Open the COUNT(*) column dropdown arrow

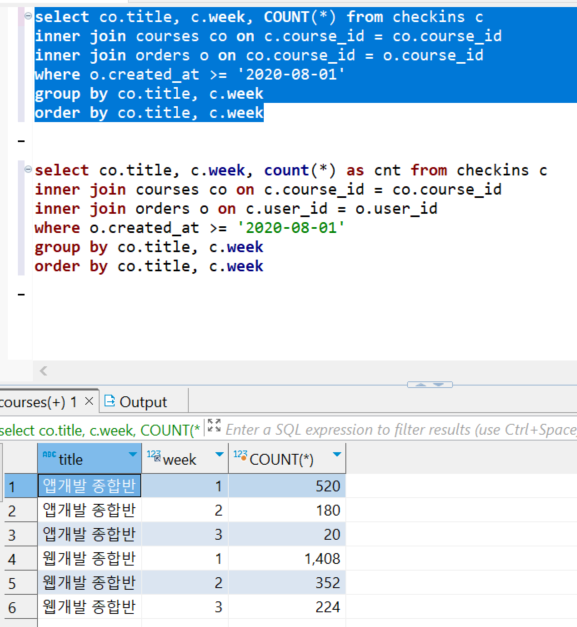[337, 455]
